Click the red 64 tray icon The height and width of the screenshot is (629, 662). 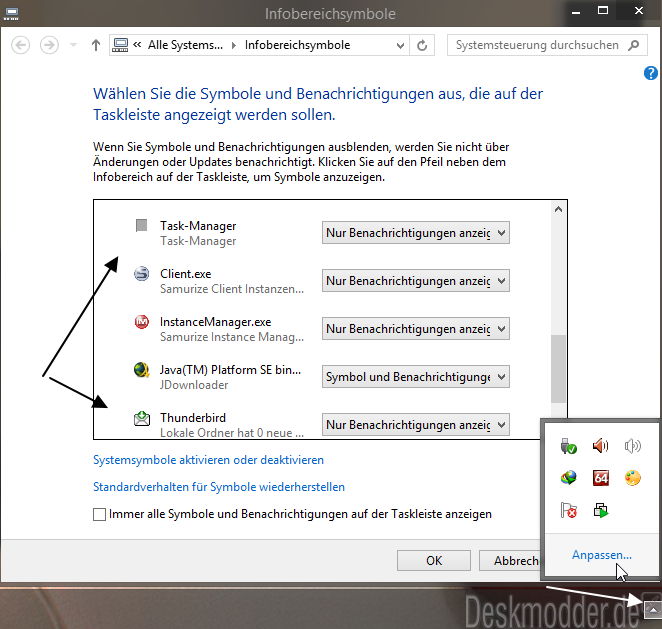(x=600, y=478)
